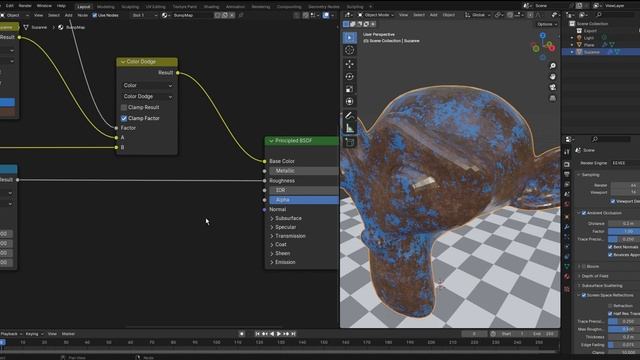Open the Texture properties tab icon
This screenshot has height=360, width=640.
567,289
